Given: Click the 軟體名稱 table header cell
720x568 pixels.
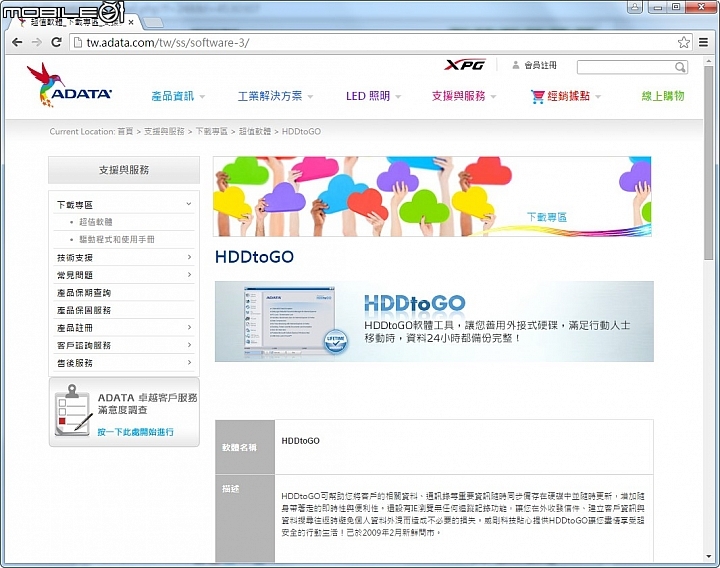Looking at the screenshot, I should (x=245, y=447).
